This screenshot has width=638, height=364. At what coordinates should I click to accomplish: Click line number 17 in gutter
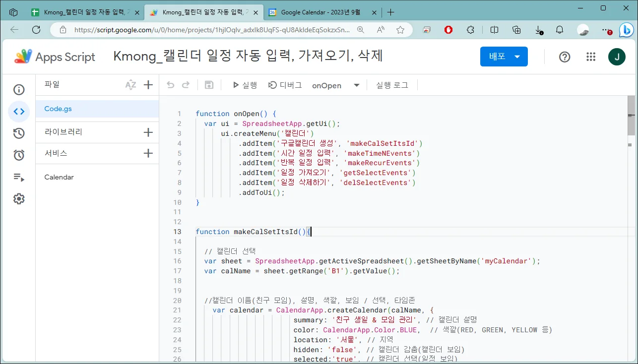[x=177, y=271]
